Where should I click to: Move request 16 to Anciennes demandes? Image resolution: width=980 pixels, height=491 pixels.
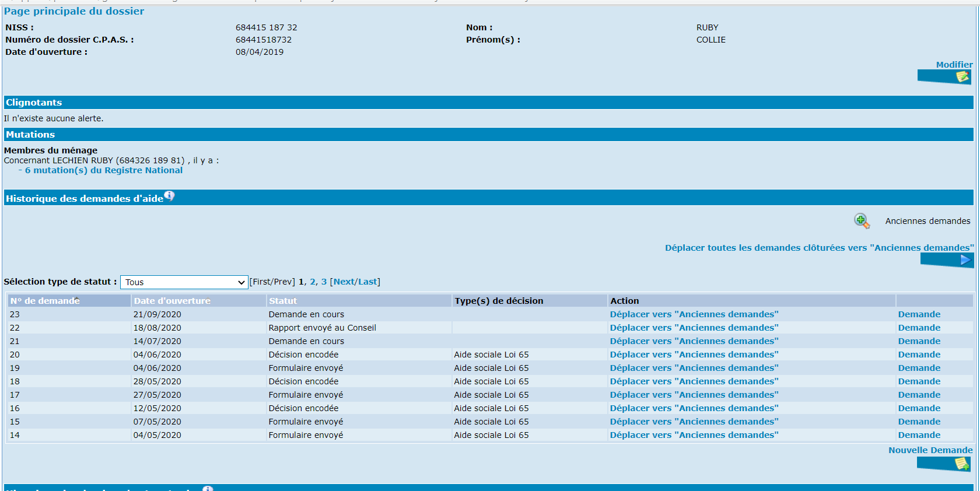694,408
